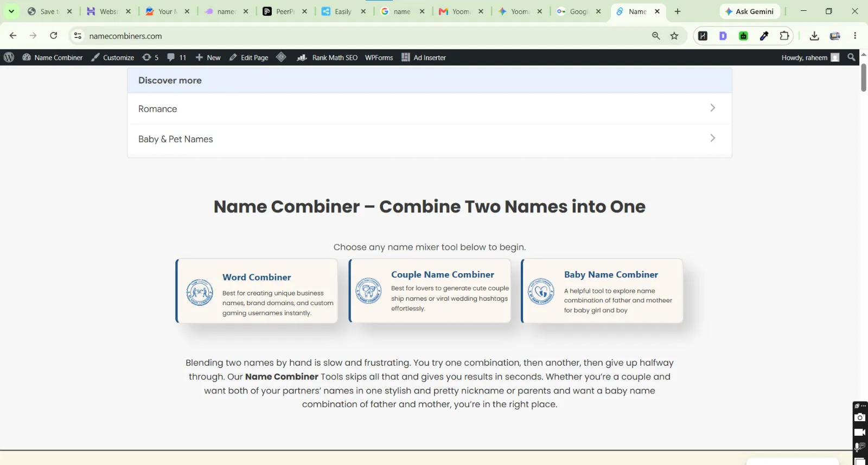868x465 pixels.
Task: Open 'Howdy, raheem' account menu
Action: tap(810, 57)
